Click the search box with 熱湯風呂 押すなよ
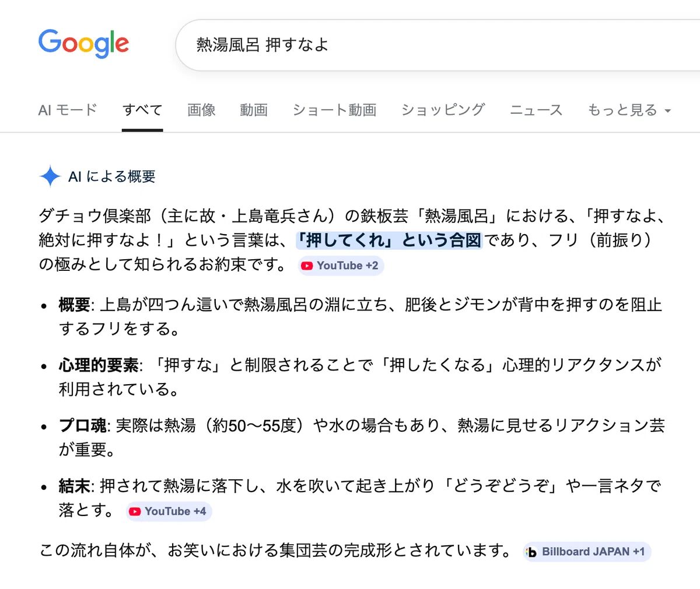Screen dimensions: 700x589 click(x=437, y=45)
